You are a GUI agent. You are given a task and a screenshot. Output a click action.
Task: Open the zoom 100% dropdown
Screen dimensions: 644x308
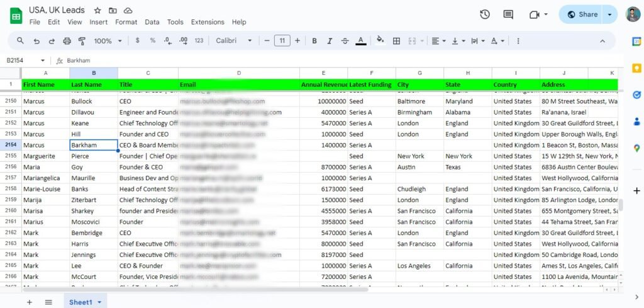[x=107, y=41]
